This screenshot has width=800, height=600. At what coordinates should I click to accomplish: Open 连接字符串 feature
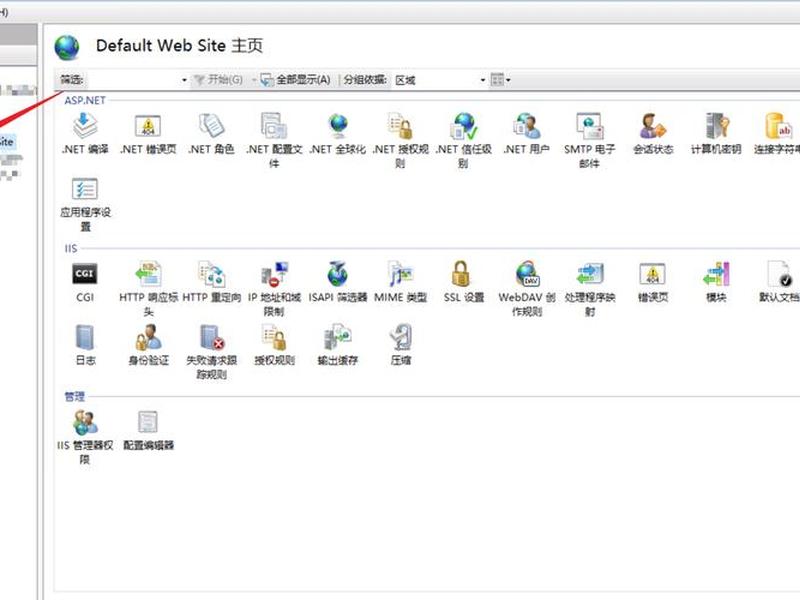[778, 134]
